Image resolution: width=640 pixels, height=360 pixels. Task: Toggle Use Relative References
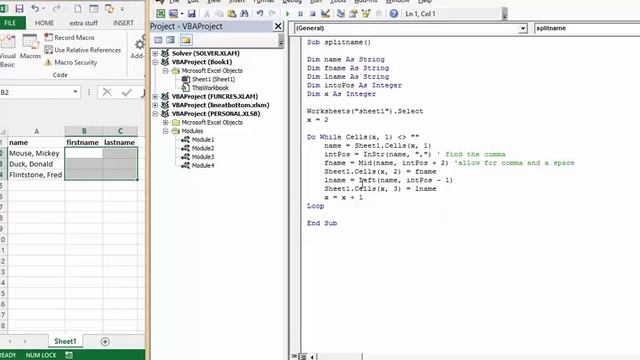pos(82,50)
